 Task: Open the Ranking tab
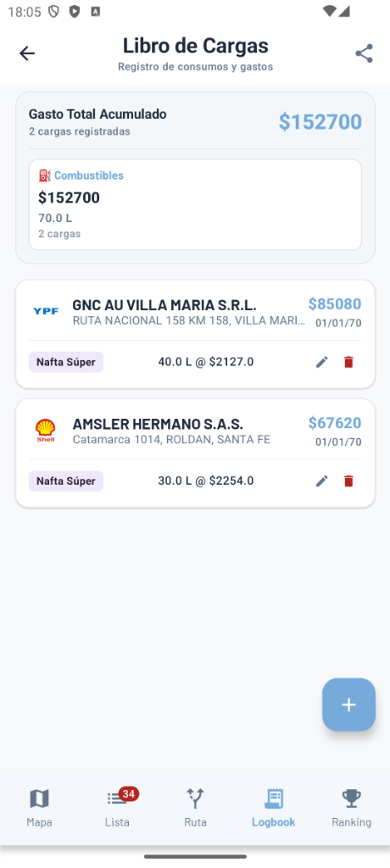point(351,808)
